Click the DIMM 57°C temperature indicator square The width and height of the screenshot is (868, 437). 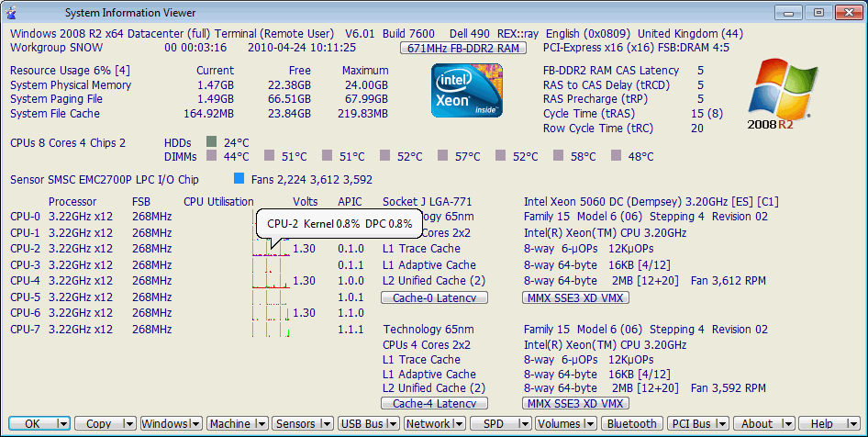(x=442, y=156)
